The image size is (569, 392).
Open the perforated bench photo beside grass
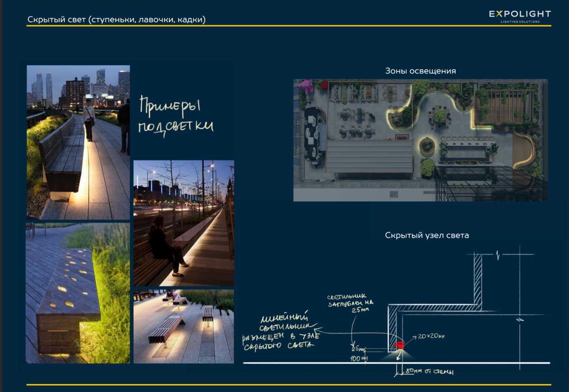coord(78,292)
